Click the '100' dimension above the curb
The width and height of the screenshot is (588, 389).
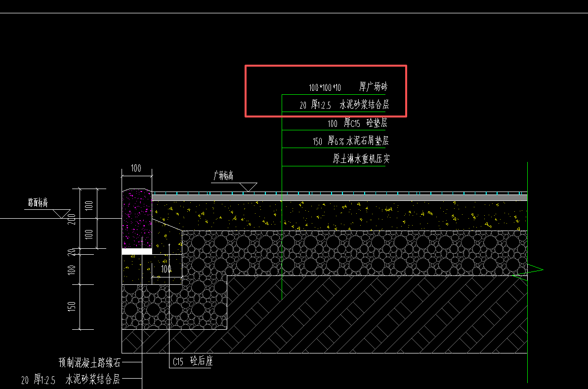pos(136,168)
